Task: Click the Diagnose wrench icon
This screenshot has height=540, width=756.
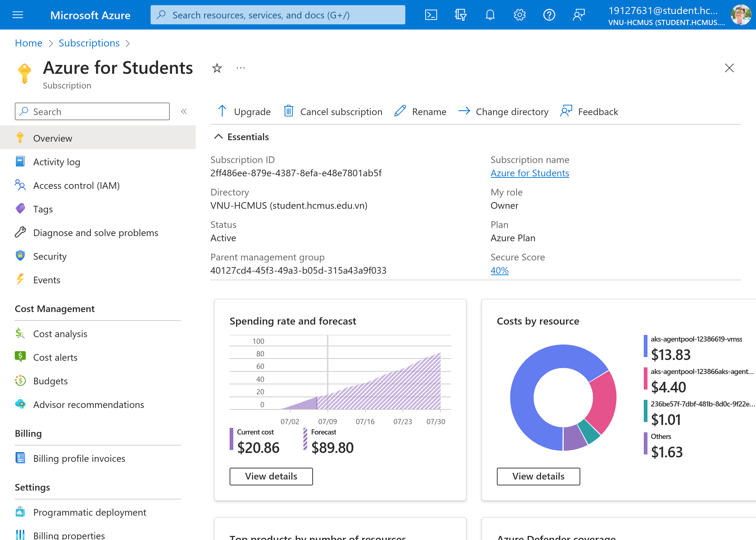Action: click(x=20, y=232)
